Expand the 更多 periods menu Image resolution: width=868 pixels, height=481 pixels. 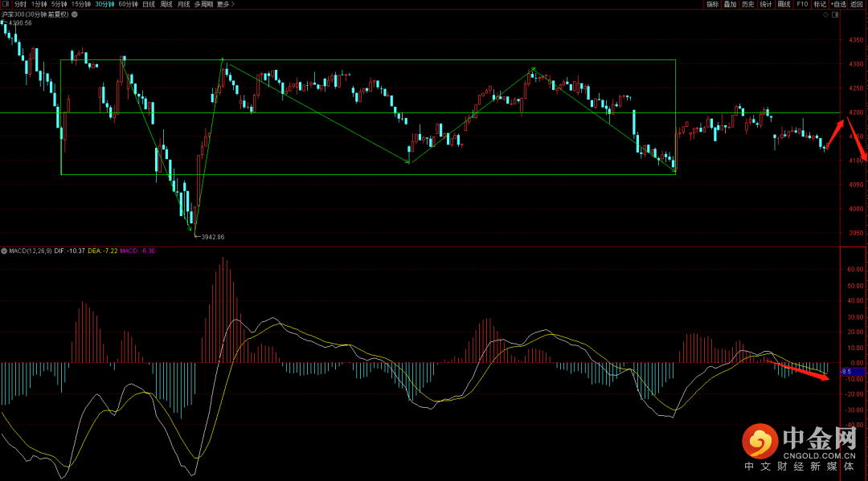point(223,4)
